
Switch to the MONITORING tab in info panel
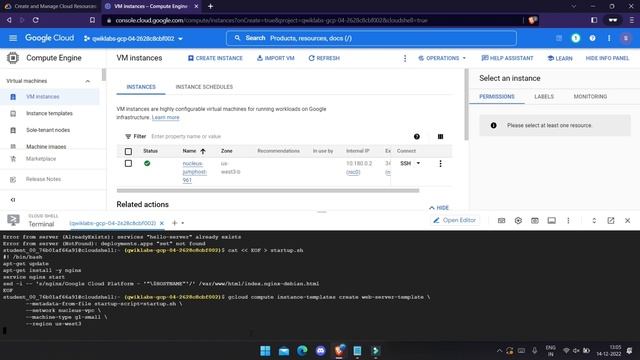click(x=590, y=97)
